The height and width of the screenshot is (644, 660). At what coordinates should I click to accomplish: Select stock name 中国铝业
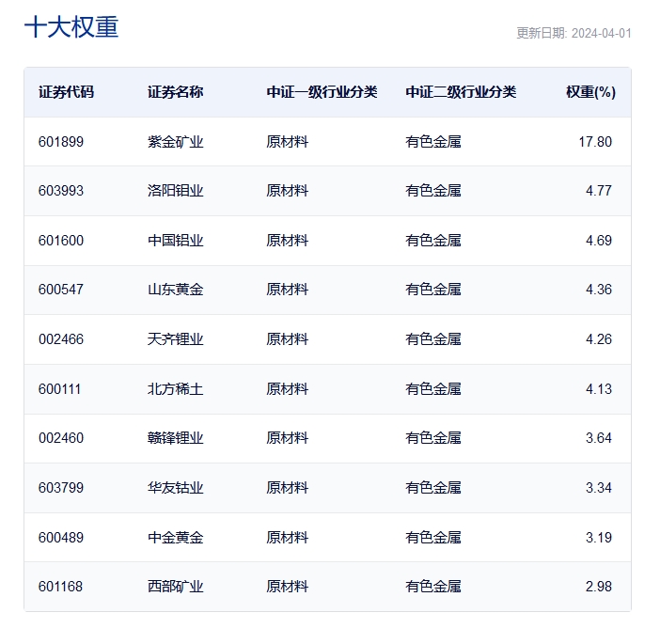tap(176, 241)
